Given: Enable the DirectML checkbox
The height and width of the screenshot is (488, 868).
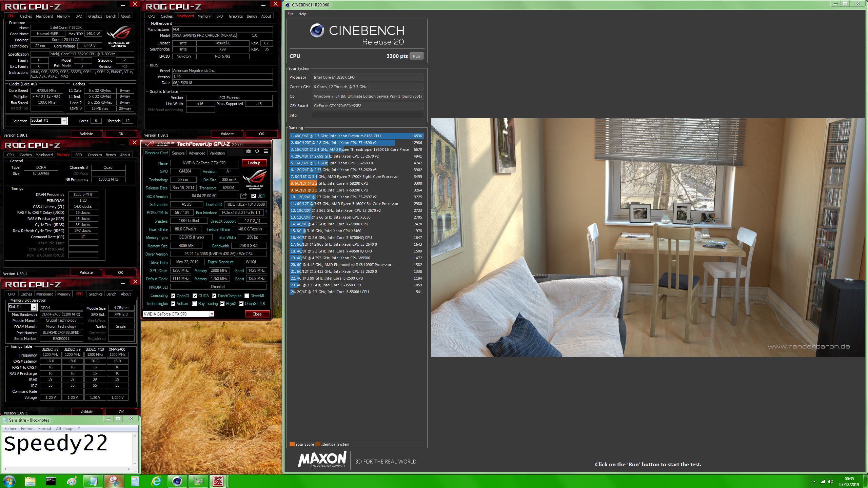Looking at the screenshot, I should pos(247,296).
